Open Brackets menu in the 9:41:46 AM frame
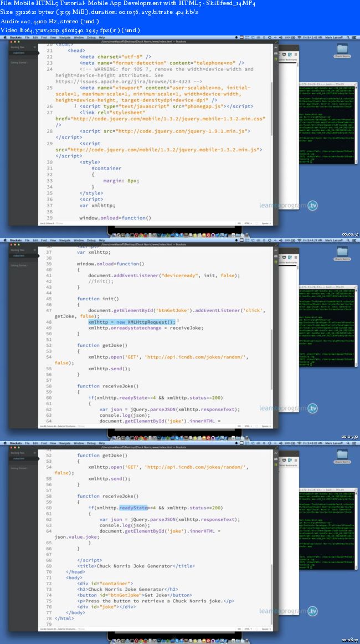 [16, 37]
